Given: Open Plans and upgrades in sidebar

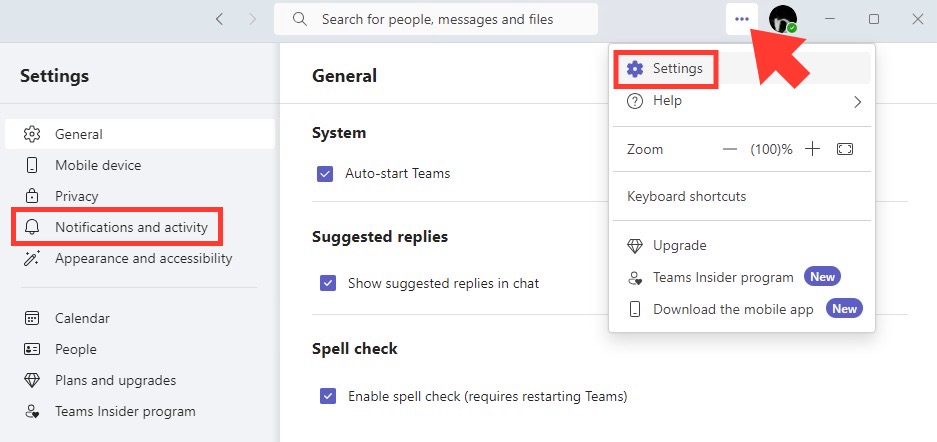Looking at the screenshot, I should (x=140, y=380).
